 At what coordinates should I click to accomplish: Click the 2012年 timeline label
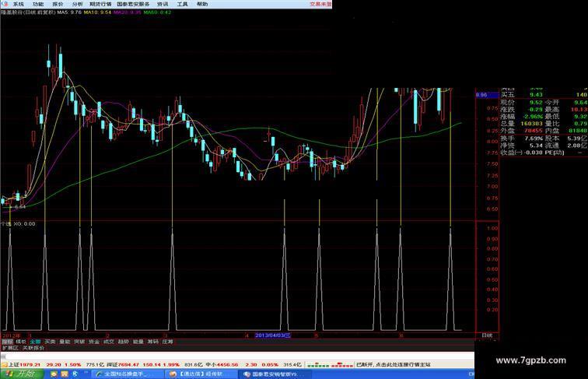coord(12,335)
